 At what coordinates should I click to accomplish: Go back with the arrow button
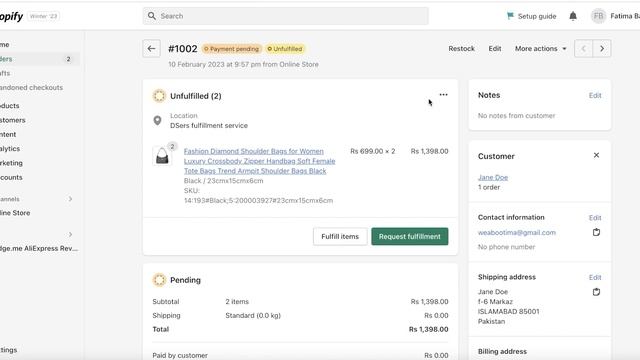point(151,49)
